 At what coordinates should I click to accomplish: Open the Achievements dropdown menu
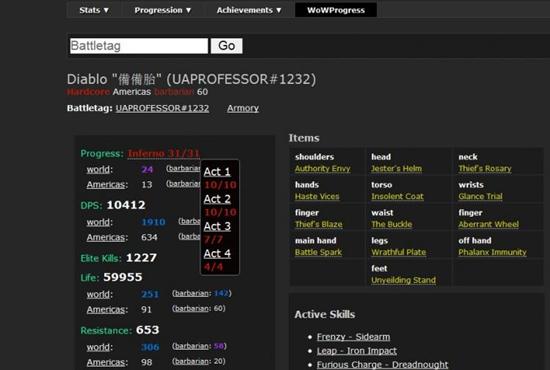tap(249, 10)
